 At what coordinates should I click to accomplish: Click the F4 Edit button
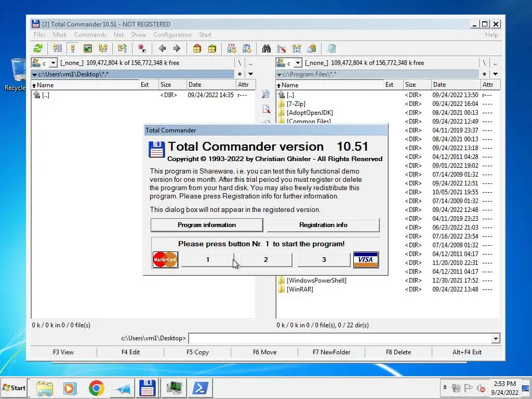[x=130, y=352]
